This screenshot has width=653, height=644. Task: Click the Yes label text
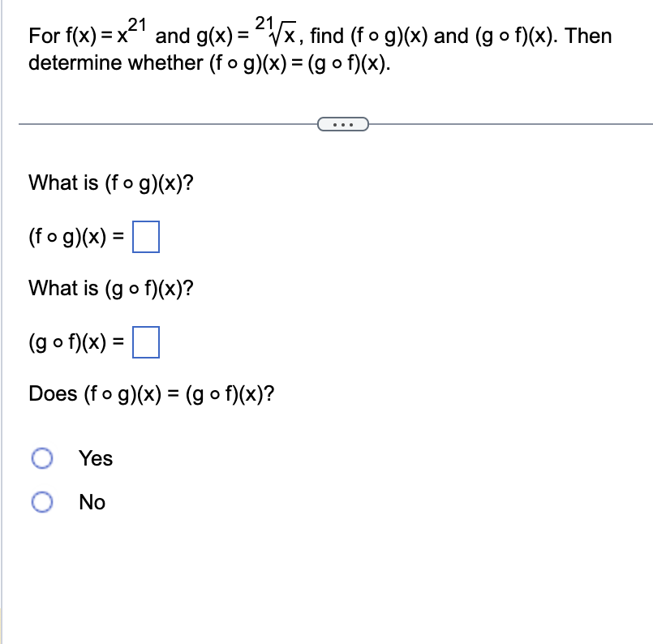point(95,458)
